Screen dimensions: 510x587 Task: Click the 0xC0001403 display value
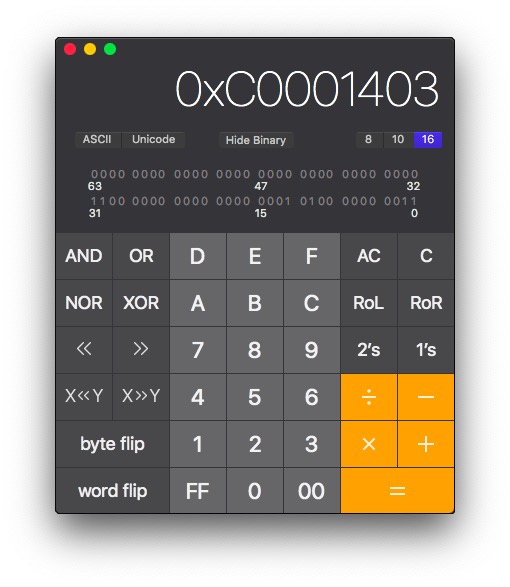307,89
